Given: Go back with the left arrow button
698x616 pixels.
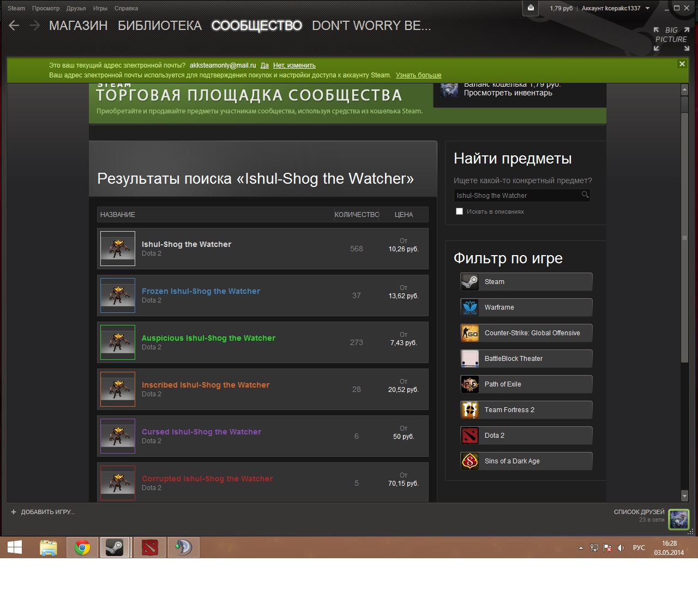Looking at the screenshot, I should pos(14,26).
